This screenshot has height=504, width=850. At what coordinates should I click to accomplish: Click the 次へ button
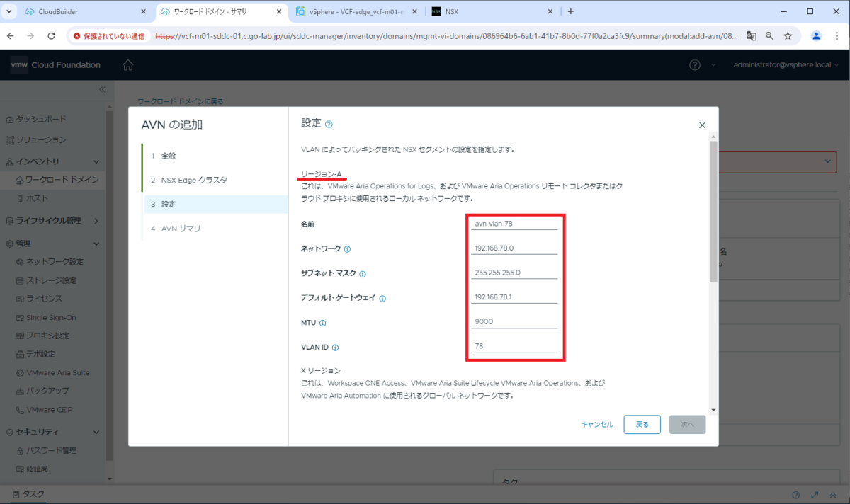pyautogui.click(x=687, y=425)
